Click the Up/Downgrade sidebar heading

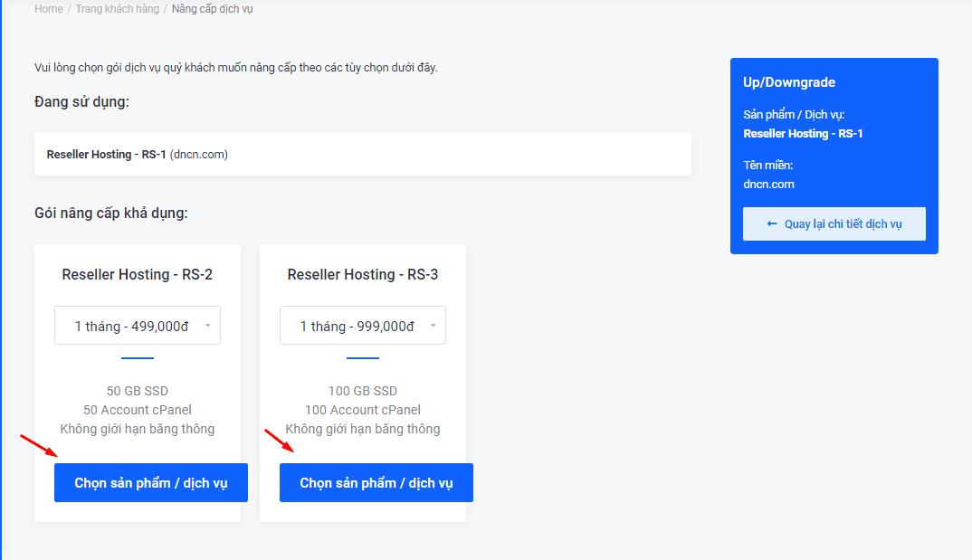[x=789, y=82]
